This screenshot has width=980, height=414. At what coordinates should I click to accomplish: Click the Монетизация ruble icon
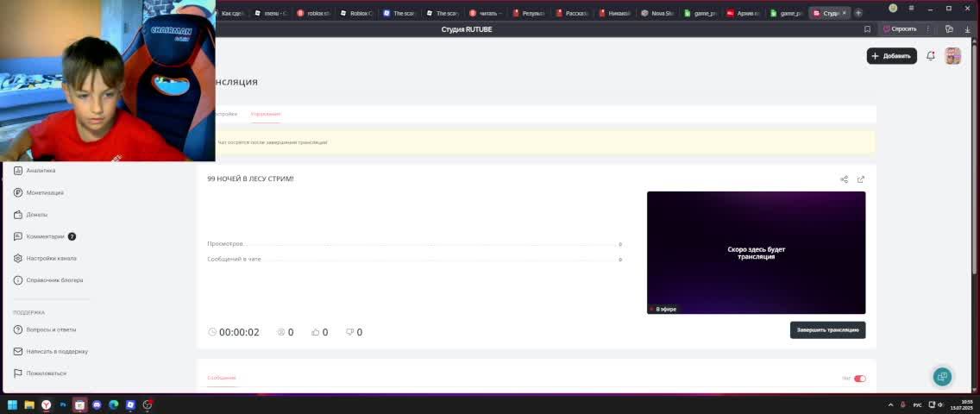point(18,193)
